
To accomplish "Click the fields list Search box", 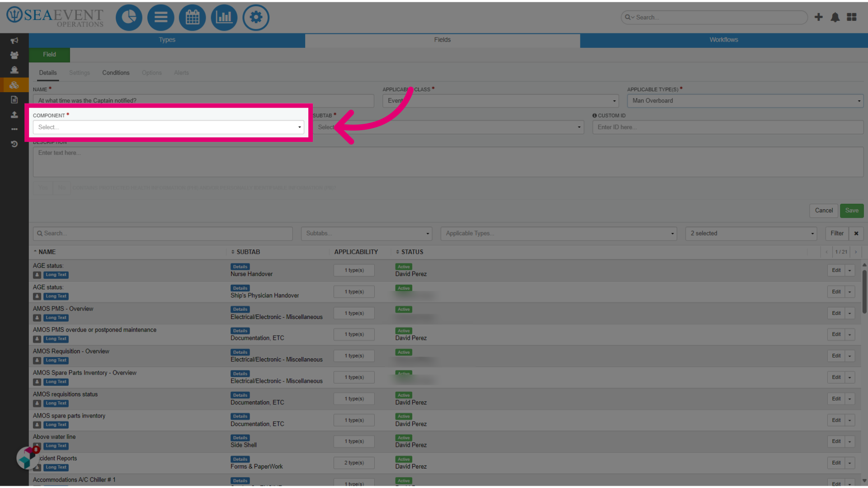I will point(163,234).
